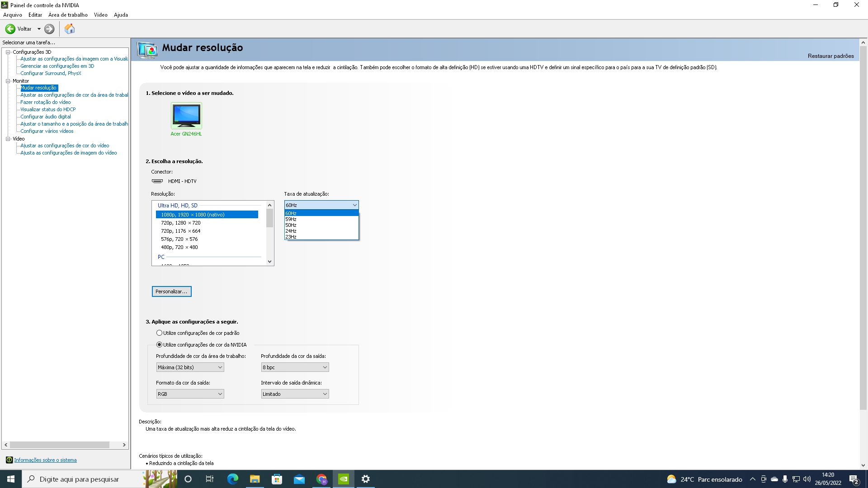Collapse the Vídeo tree node
868x488 pixels.
[x=8, y=139]
